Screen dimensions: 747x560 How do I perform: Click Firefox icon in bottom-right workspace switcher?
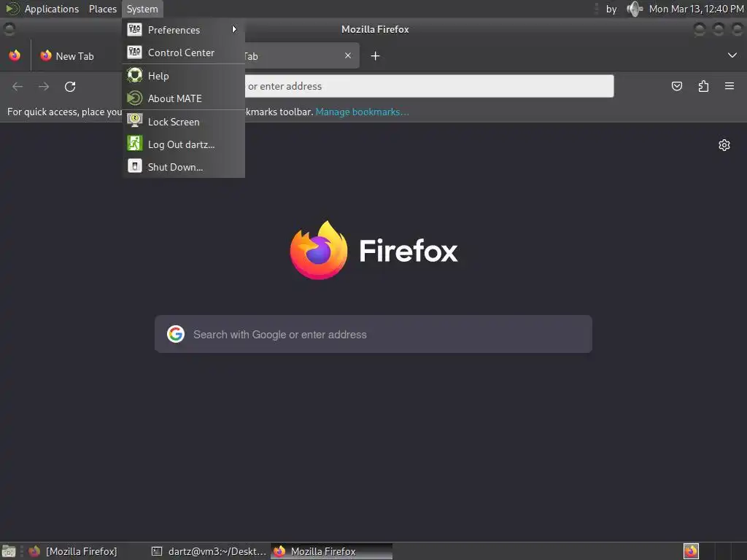pos(691,551)
